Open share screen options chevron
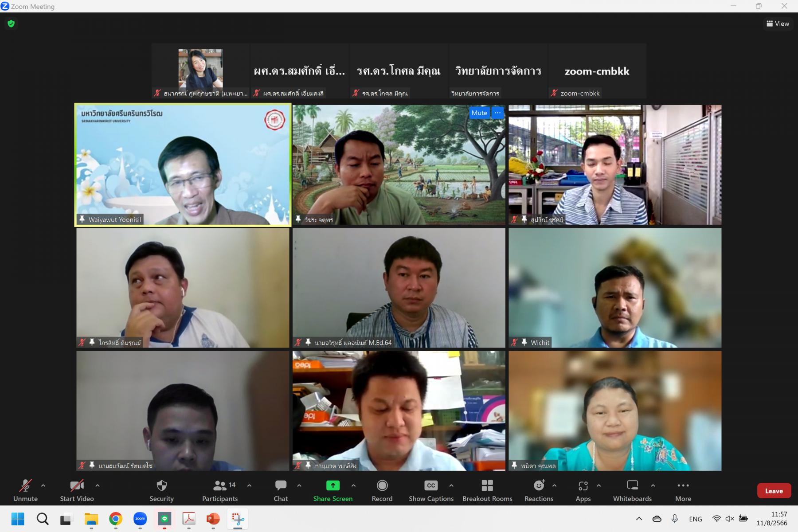Image resolution: width=798 pixels, height=532 pixels. [354, 485]
